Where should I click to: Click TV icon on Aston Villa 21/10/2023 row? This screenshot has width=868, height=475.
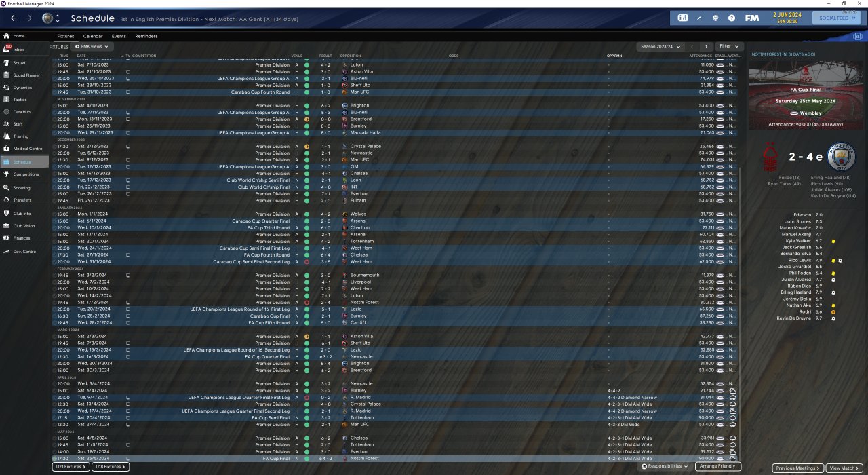[128, 72]
